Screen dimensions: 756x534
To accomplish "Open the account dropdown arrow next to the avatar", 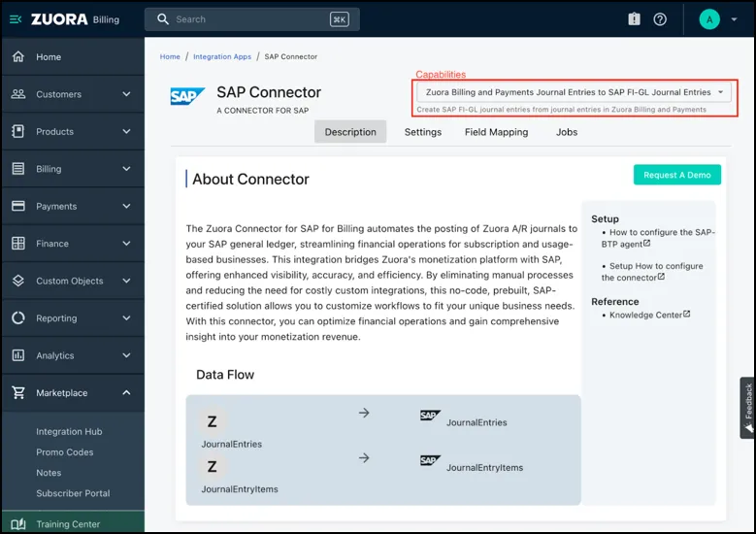I will tap(734, 19).
